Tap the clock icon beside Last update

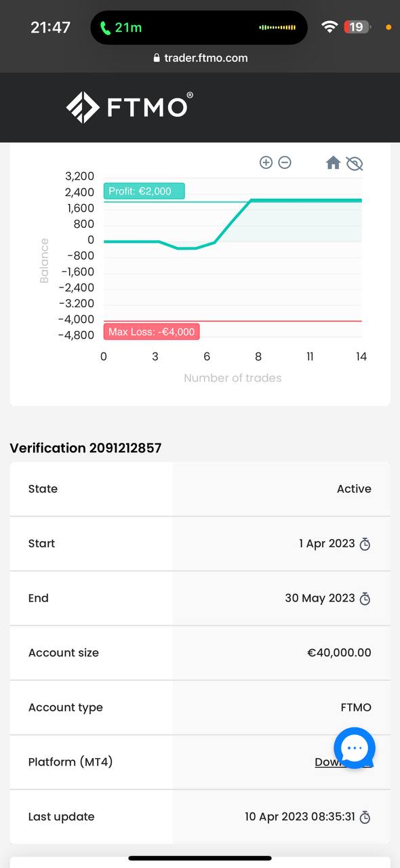tap(365, 817)
